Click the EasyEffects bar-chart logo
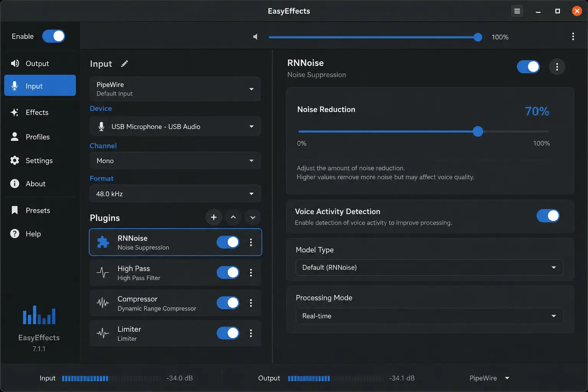The image size is (588, 392). (39, 315)
